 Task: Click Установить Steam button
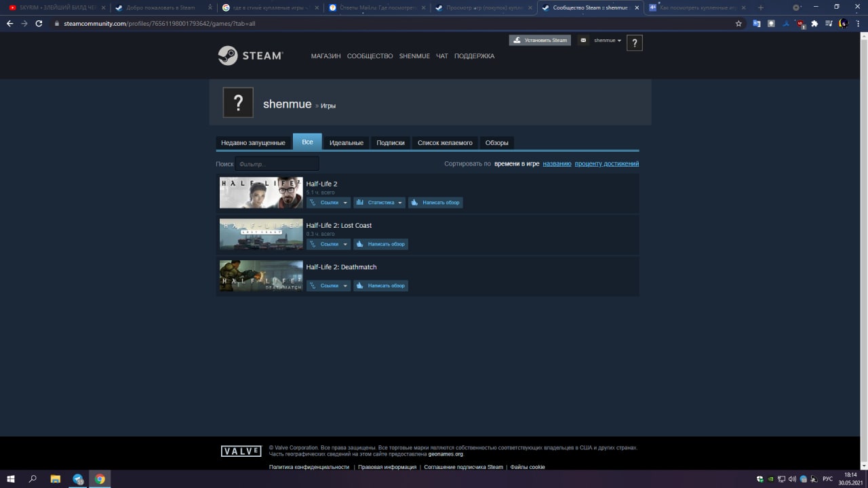coord(540,41)
